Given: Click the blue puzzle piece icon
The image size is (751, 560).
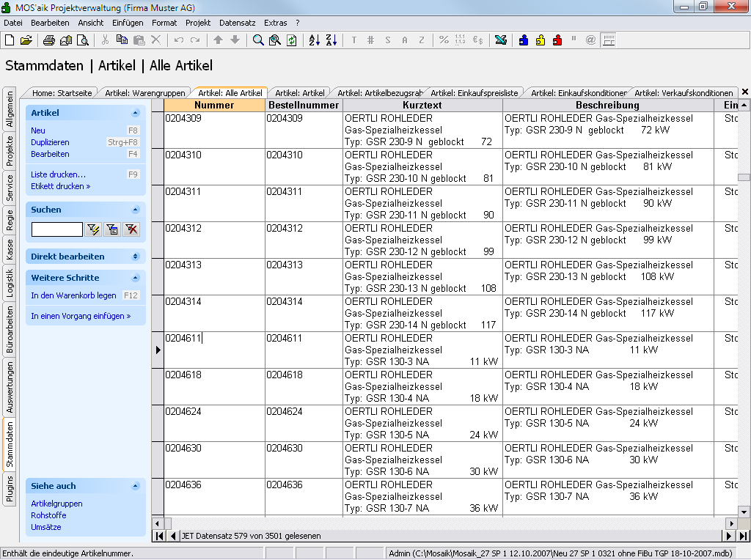Looking at the screenshot, I should pyautogui.click(x=524, y=40).
